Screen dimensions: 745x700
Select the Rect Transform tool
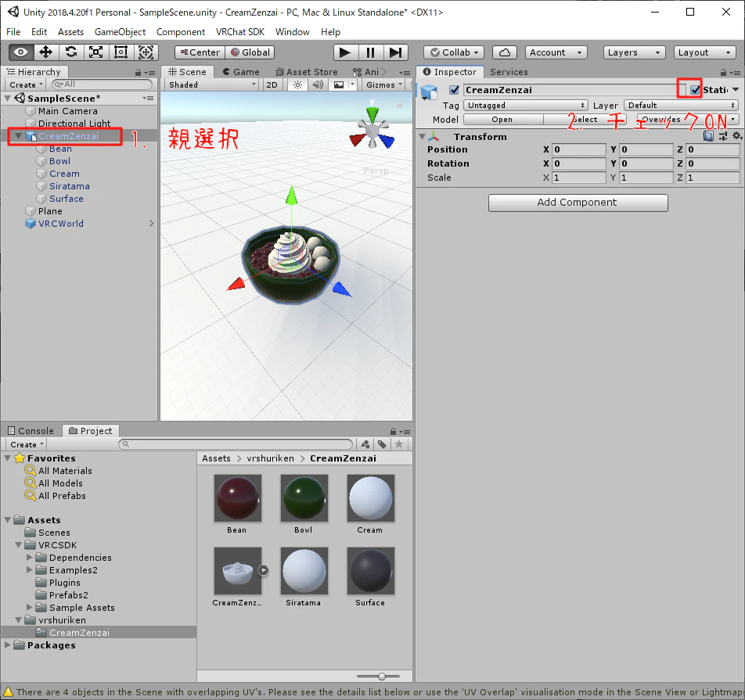coord(121,52)
